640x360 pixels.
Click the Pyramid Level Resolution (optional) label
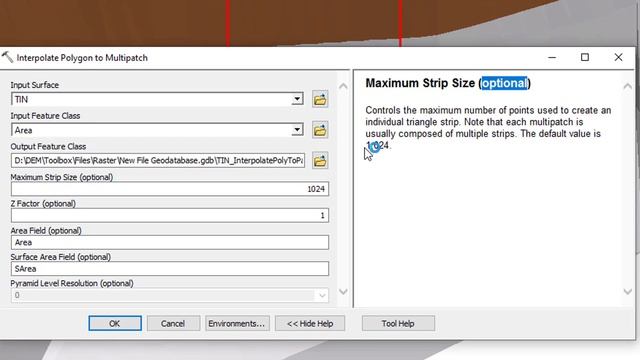[72, 283]
